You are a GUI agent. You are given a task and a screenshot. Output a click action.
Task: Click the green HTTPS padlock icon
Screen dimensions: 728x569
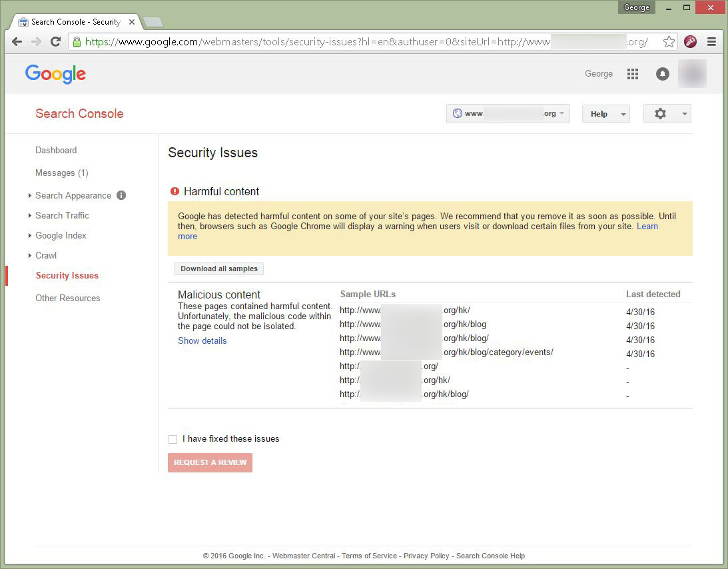(77, 42)
